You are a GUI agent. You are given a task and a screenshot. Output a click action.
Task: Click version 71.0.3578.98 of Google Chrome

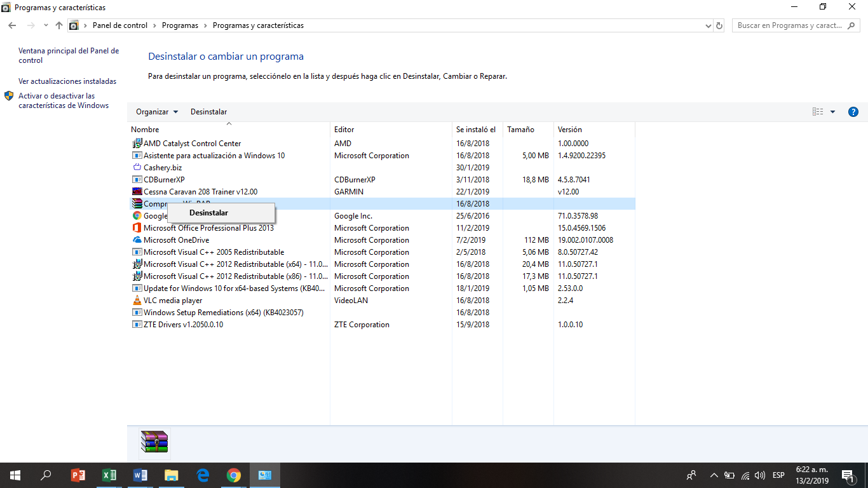pyautogui.click(x=578, y=216)
